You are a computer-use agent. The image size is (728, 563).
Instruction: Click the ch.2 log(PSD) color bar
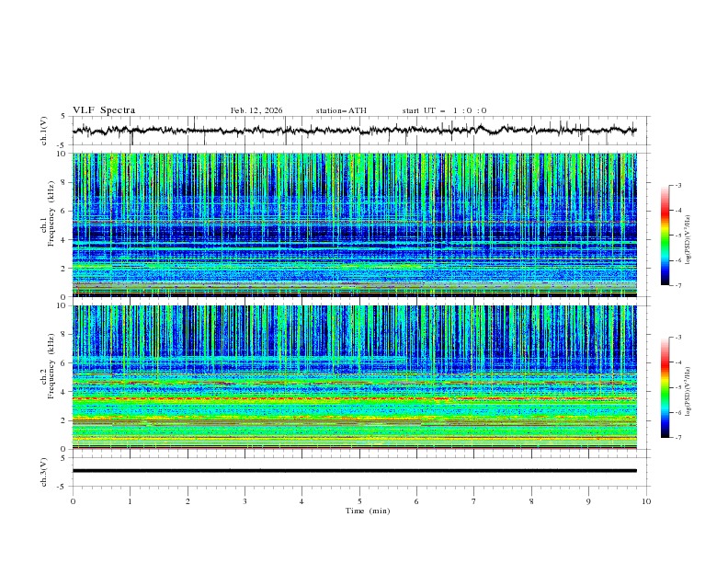(x=665, y=387)
